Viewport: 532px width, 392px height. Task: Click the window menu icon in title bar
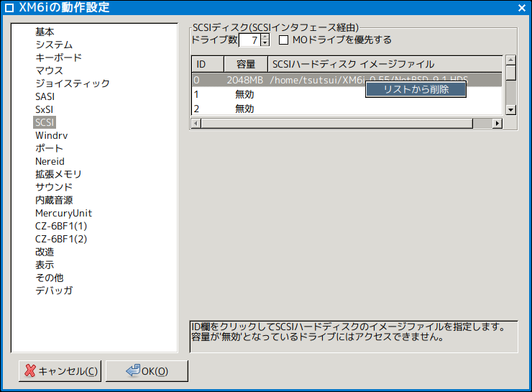click(x=9, y=8)
